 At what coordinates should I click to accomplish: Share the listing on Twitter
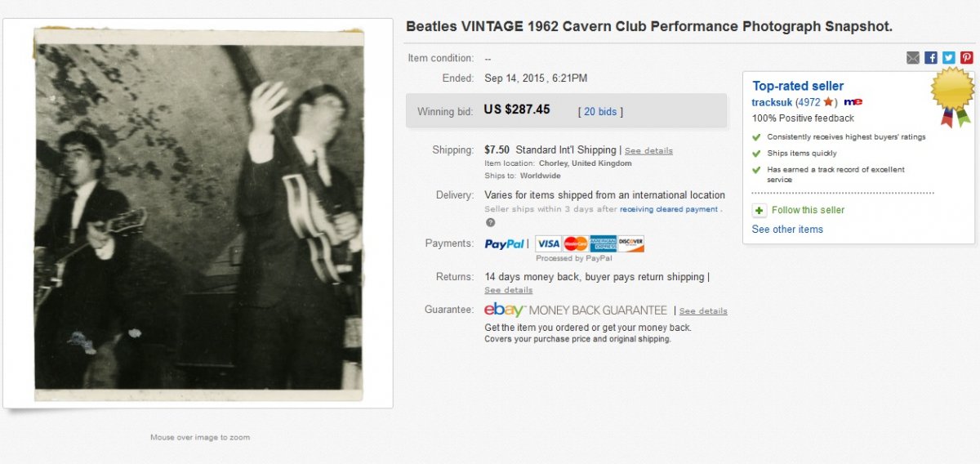(949, 58)
